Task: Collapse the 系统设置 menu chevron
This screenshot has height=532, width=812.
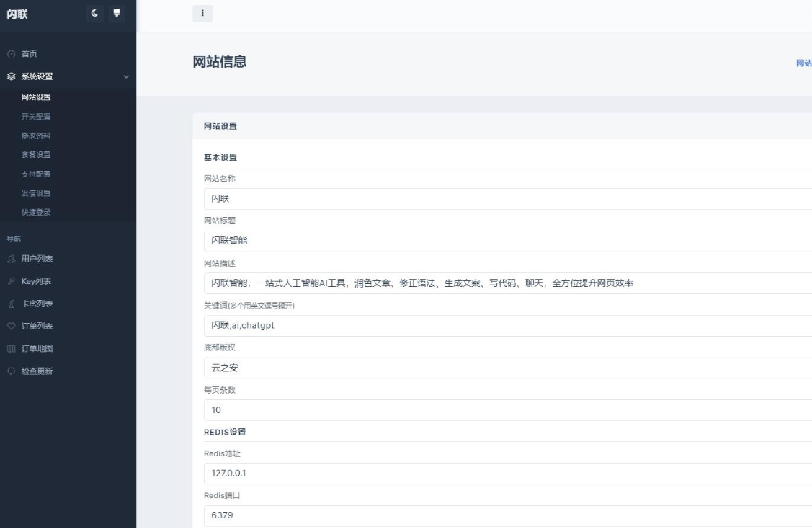Action: click(126, 76)
